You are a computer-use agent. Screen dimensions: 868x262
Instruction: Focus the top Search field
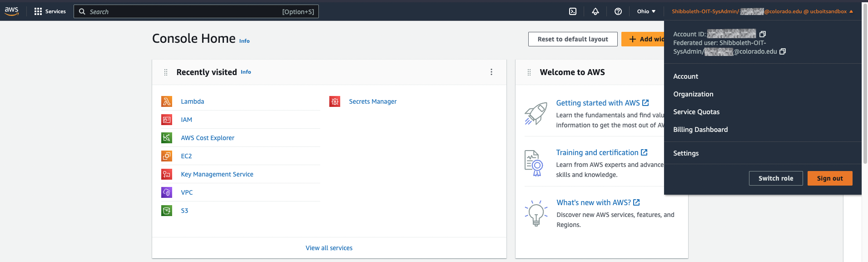196,11
